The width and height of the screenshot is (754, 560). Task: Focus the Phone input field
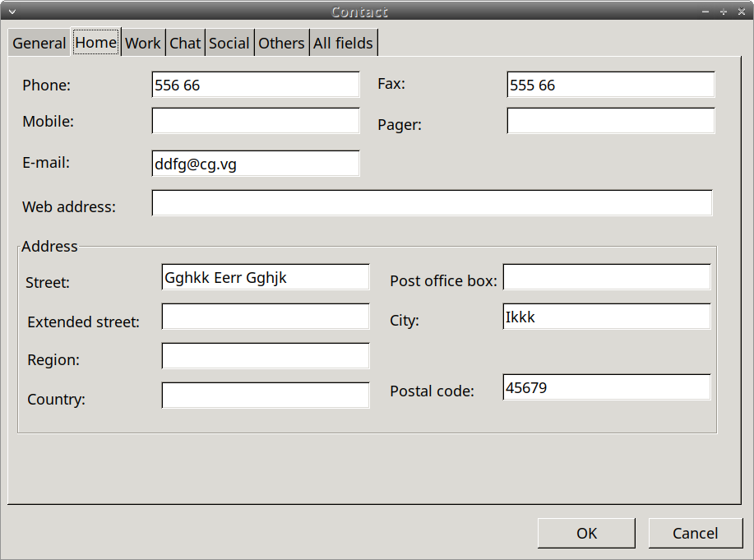256,85
